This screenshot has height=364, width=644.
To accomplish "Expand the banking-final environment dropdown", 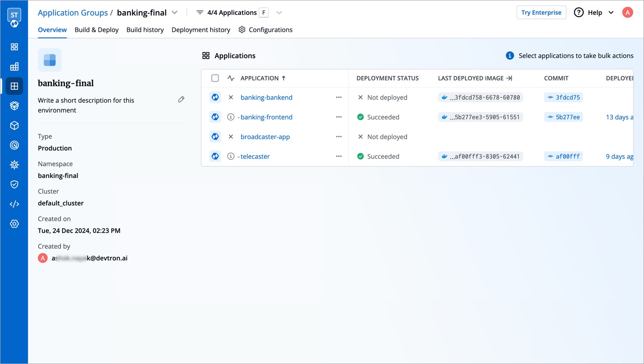I will coord(175,13).
